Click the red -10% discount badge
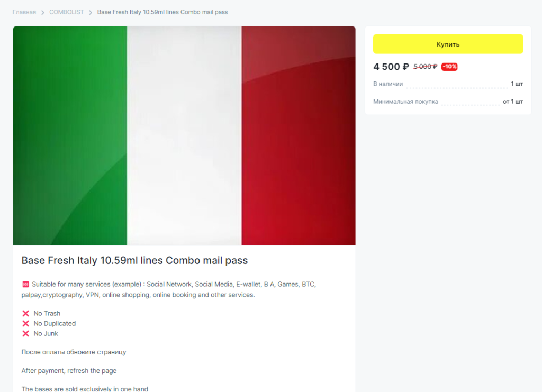 click(x=449, y=67)
